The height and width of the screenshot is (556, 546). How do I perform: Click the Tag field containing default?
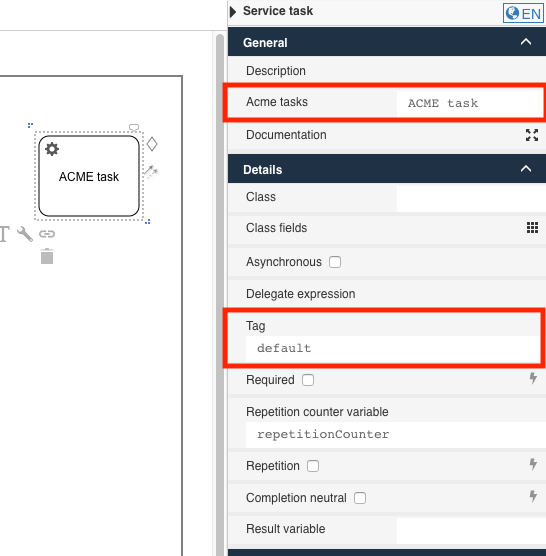[394, 349]
